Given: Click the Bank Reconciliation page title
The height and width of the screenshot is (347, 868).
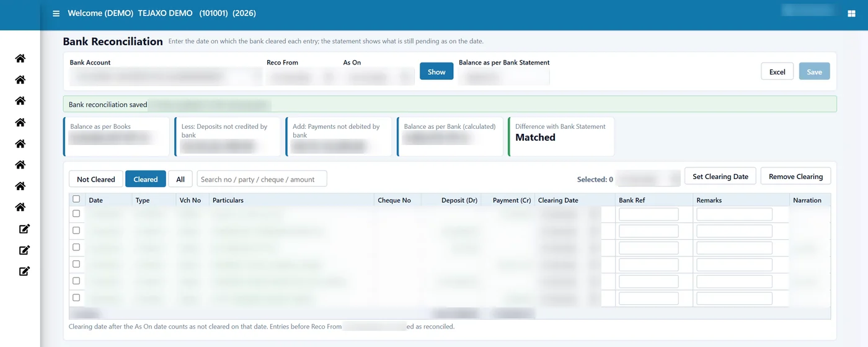Looking at the screenshot, I should [113, 42].
